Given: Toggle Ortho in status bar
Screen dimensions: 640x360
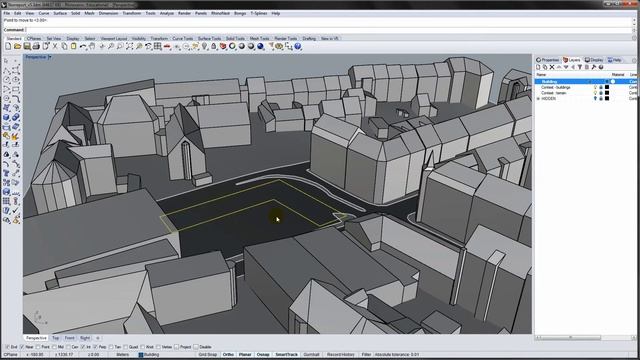Looking at the screenshot, I should 228,355.
